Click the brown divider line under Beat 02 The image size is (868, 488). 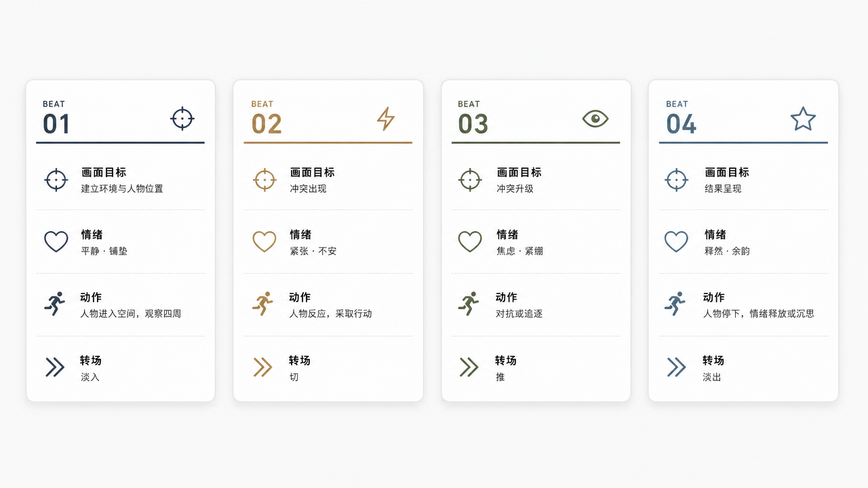pos(328,142)
